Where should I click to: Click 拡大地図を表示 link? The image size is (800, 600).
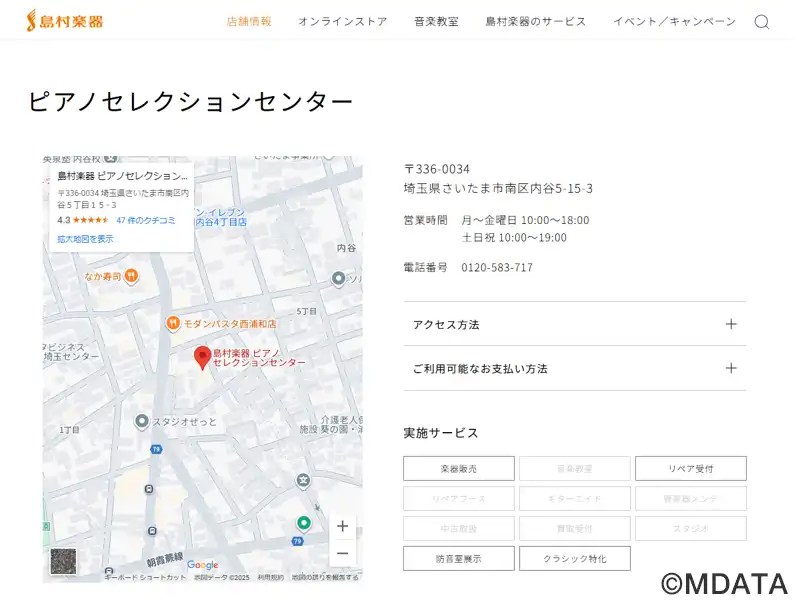click(85, 239)
